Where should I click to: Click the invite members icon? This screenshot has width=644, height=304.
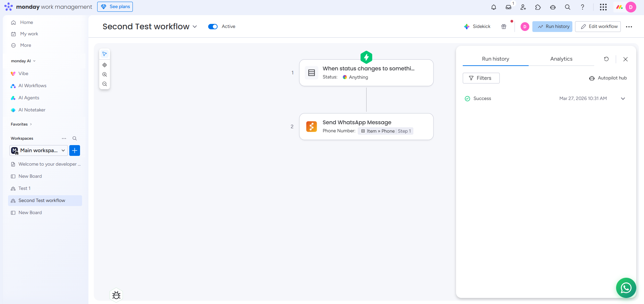523,7
